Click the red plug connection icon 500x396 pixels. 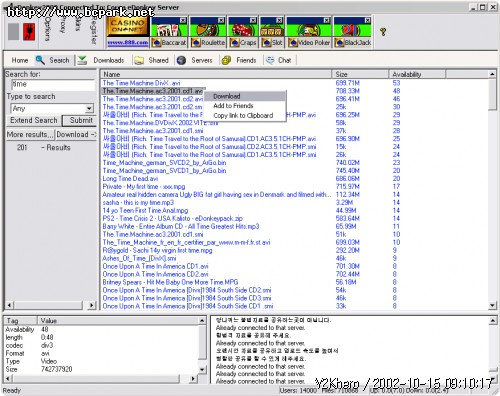[x=29, y=32]
